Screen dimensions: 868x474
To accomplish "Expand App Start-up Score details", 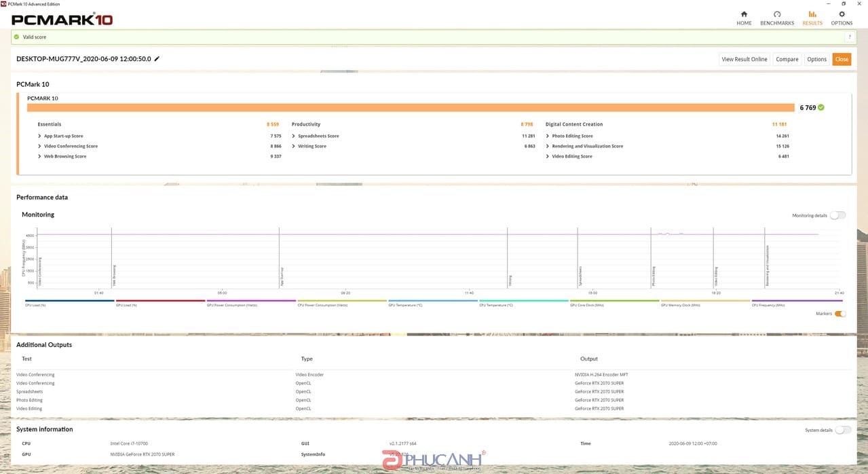I will pos(40,136).
